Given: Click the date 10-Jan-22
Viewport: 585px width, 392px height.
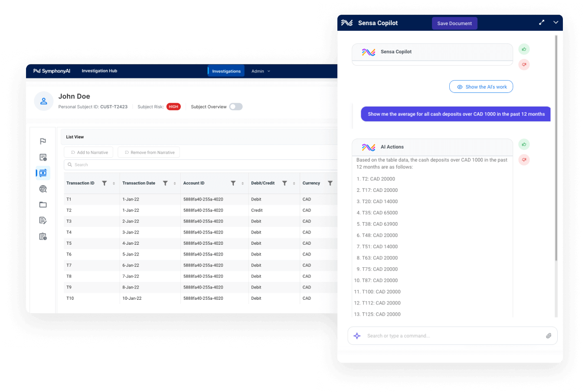Looking at the screenshot, I should (132, 298).
